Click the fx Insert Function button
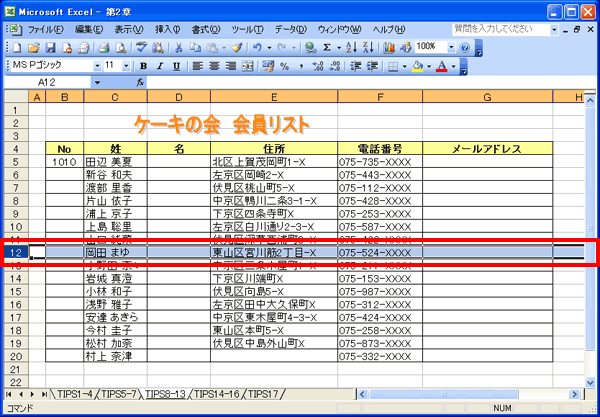The image size is (600, 417). 140,82
